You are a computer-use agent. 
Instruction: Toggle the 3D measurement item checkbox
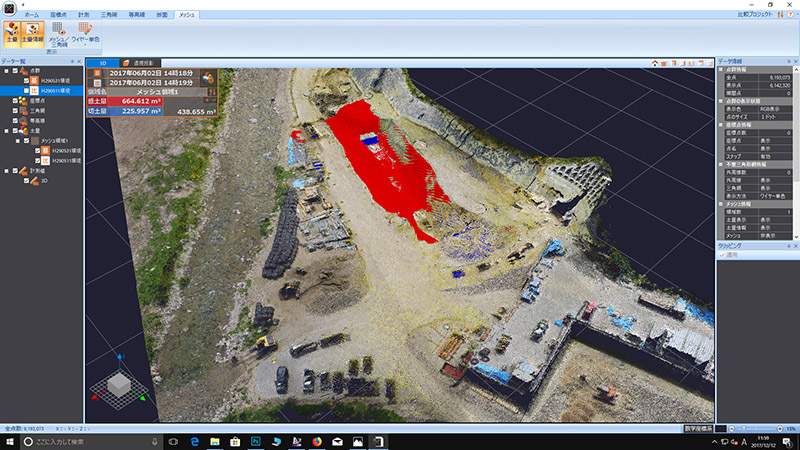[x=27, y=181]
